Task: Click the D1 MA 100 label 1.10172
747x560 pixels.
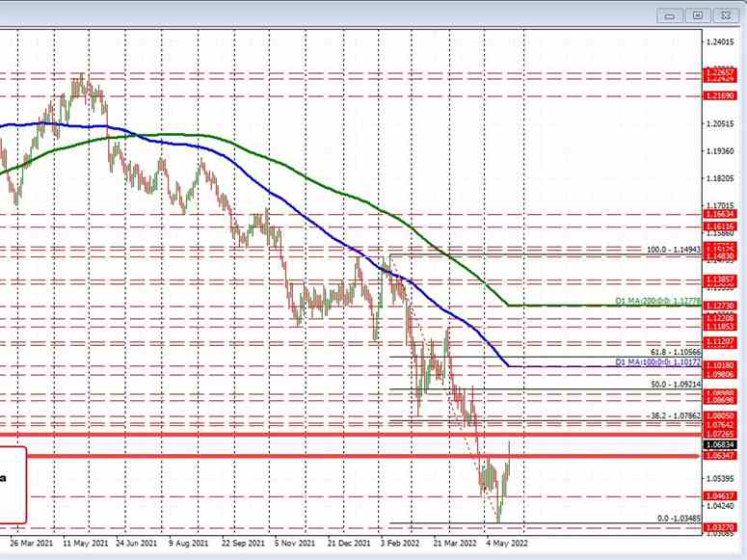Action: (x=658, y=362)
